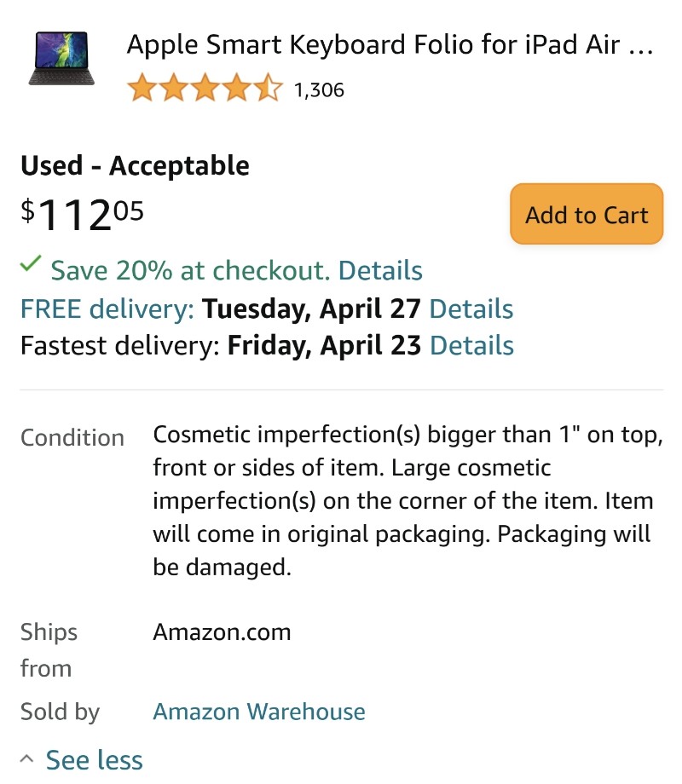Open the Amazon Warehouse seller link

point(258,712)
